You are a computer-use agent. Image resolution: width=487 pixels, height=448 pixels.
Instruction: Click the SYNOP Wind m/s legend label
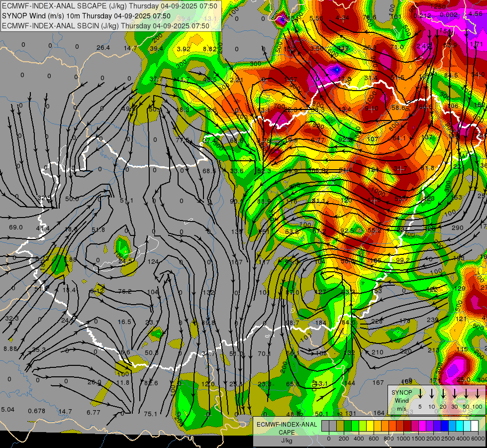pyautogui.click(x=401, y=401)
